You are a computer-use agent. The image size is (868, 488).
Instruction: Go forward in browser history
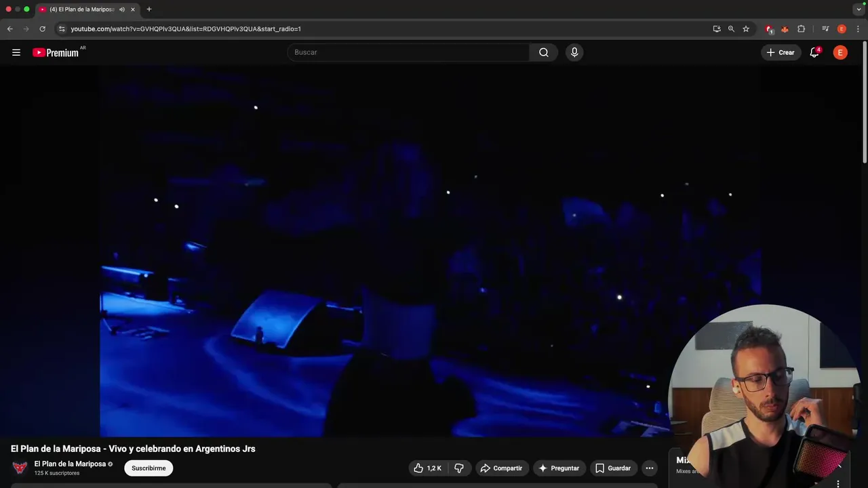(26, 28)
